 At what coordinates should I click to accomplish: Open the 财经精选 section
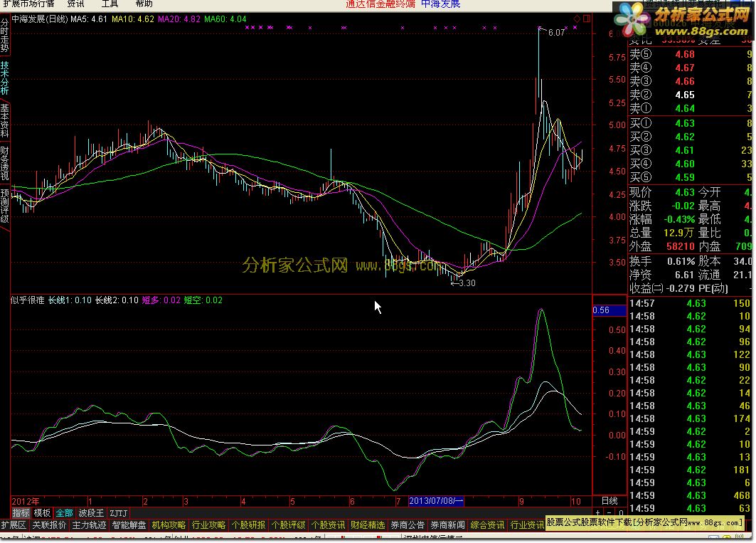click(368, 524)
